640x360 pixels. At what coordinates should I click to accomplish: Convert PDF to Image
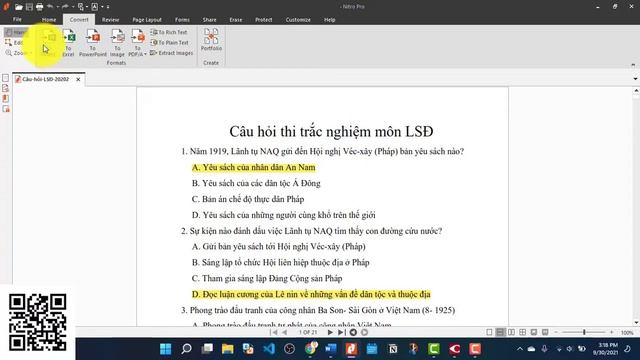(117, 42)
